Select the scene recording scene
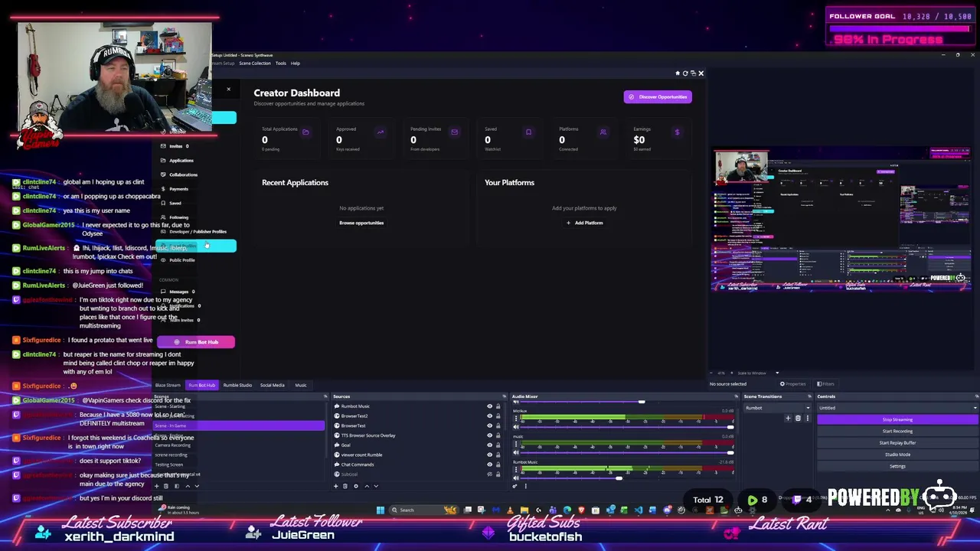The height and width of the screenshot is (551, 980). point(239,455)
